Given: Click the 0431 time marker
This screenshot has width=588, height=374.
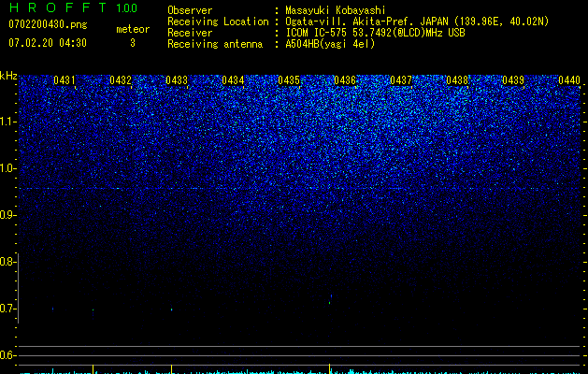Looking at the screenshot, I should click(65, 80).
